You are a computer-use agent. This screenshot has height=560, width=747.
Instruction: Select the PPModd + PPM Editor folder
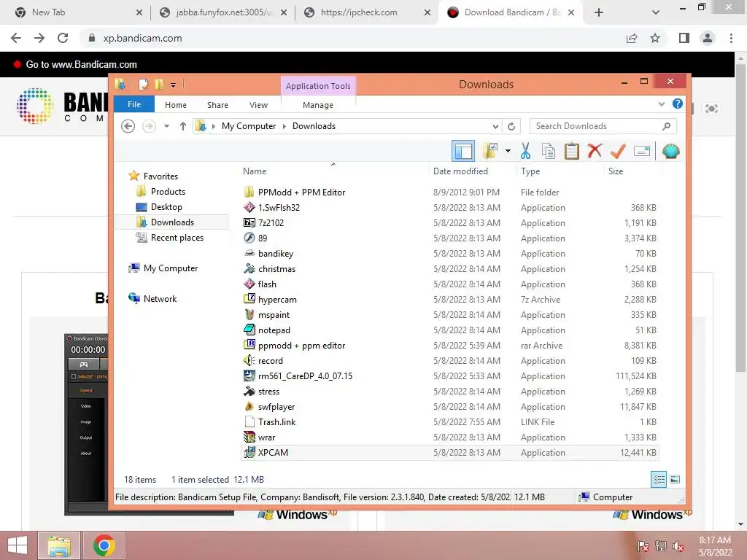pos(449,192)
